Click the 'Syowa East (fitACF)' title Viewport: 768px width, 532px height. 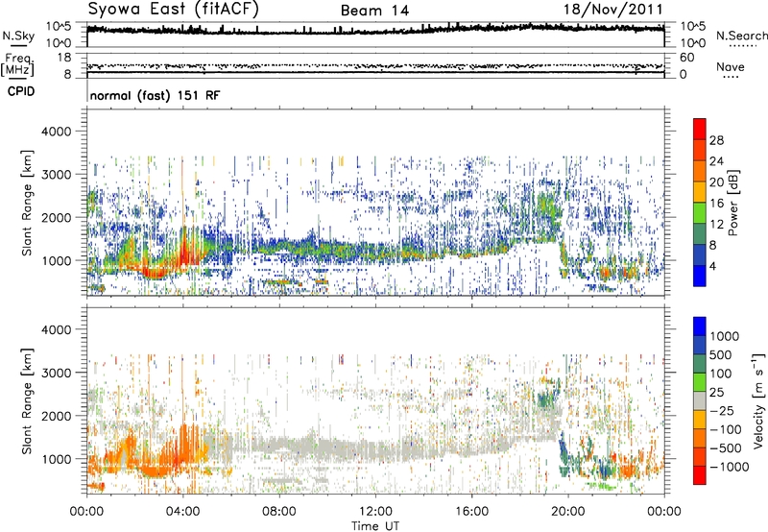pyautogui.click(x=174, y=10)
